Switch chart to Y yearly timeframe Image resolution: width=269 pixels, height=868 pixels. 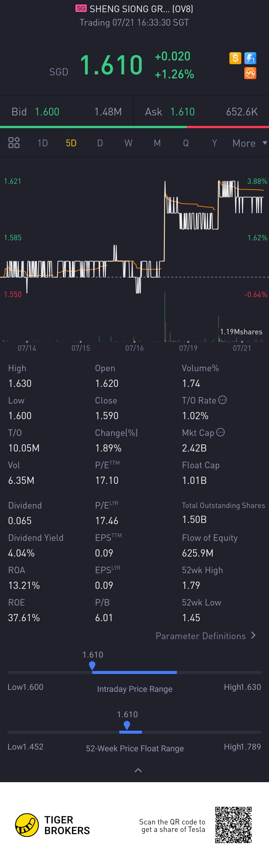click(214, 143)
